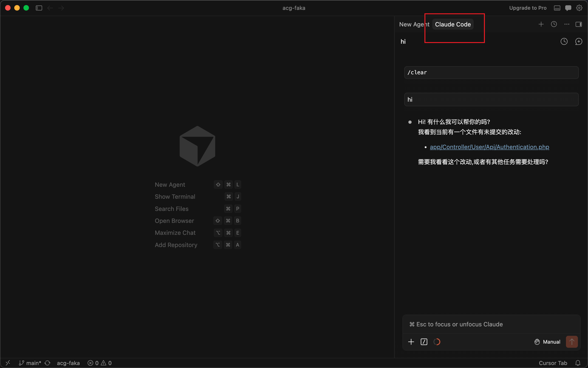The height and width of the screenshot is (368, 588).
Task: Start new conversation with bubble-plus icon
Action: 579,42
